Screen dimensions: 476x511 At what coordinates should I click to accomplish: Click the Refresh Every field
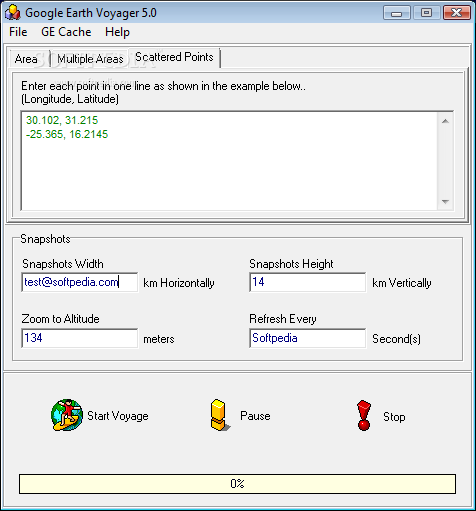click(x=307, y=338)
